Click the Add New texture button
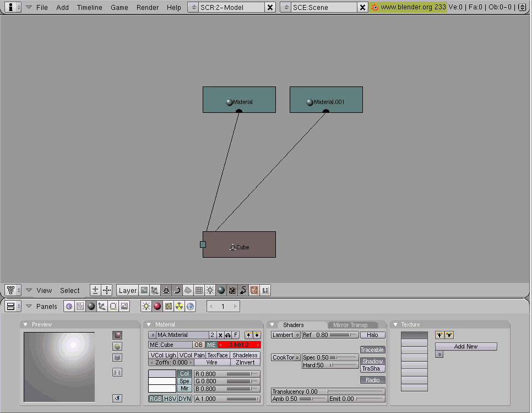Screen dimensions: 532x413 466,346
